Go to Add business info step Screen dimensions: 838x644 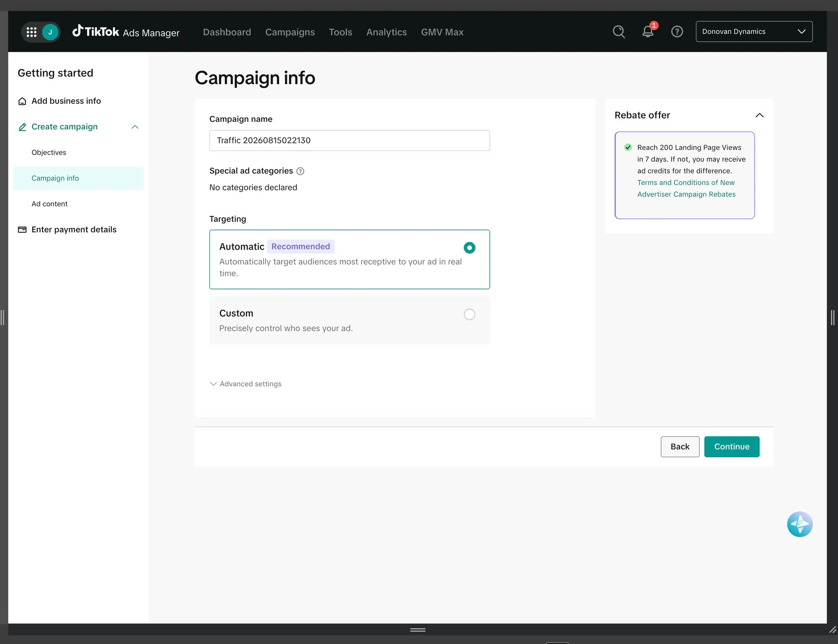59,101
